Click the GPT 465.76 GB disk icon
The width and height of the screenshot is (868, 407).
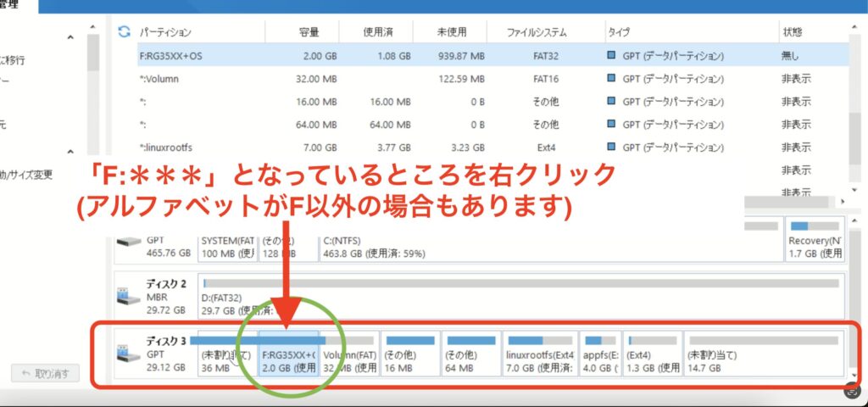tap(129, 242)
